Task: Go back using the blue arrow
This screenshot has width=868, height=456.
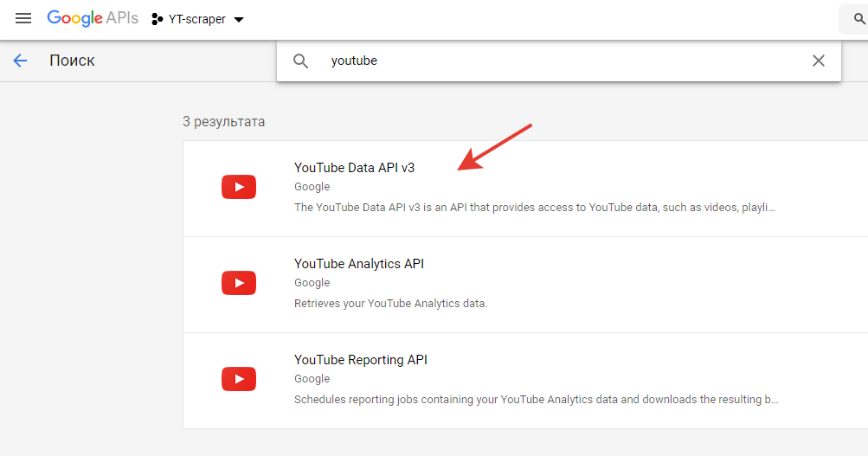Action: click(x=20, y=61)
